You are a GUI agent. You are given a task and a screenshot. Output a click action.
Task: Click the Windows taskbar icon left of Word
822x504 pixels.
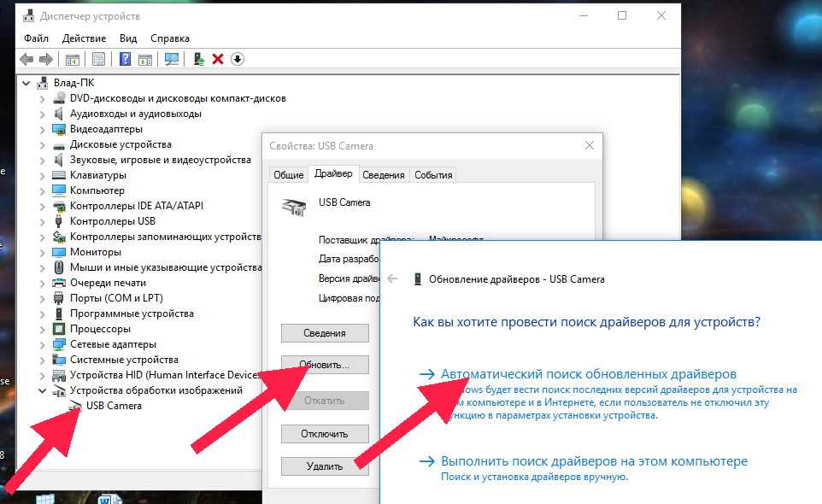pos(45,499)
